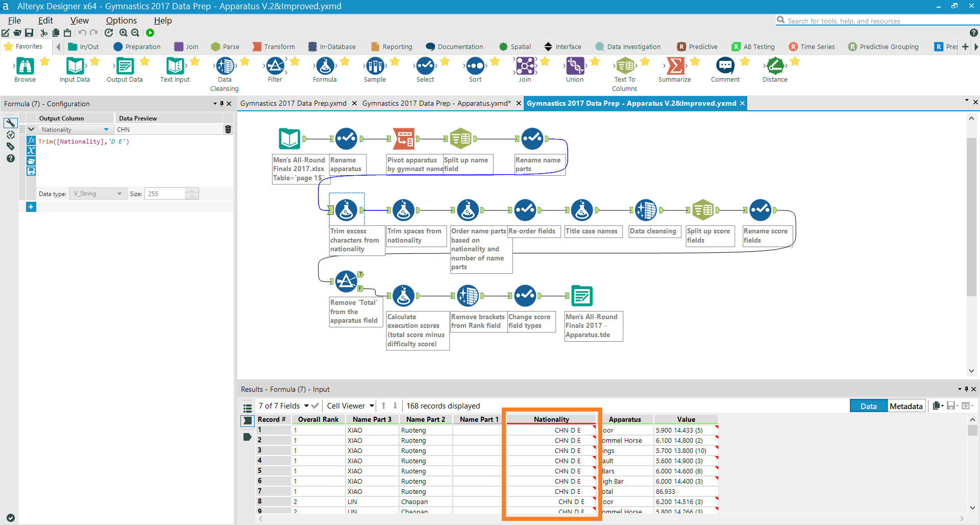The height and width of the screenshot is (525, 980).
Task: Open the Options menu
Action: point(121,20)
